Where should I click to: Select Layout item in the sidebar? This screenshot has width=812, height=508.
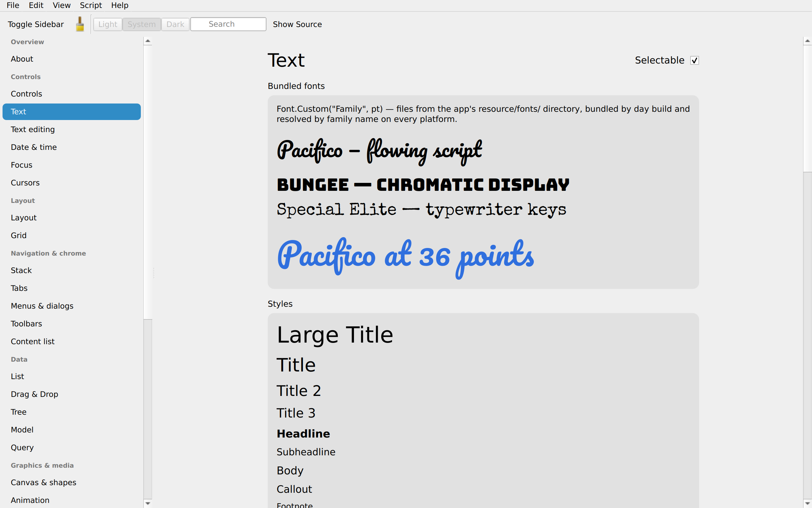[71, 218]
